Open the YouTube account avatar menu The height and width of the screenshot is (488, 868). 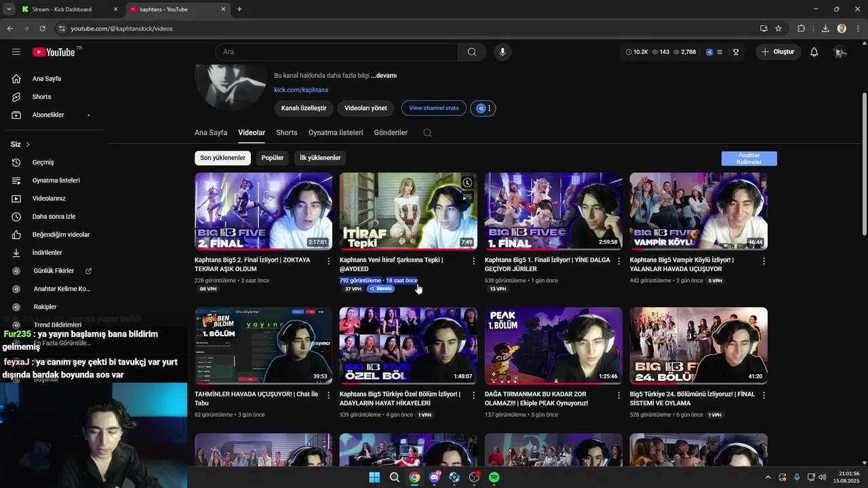[x=840, y=52]
